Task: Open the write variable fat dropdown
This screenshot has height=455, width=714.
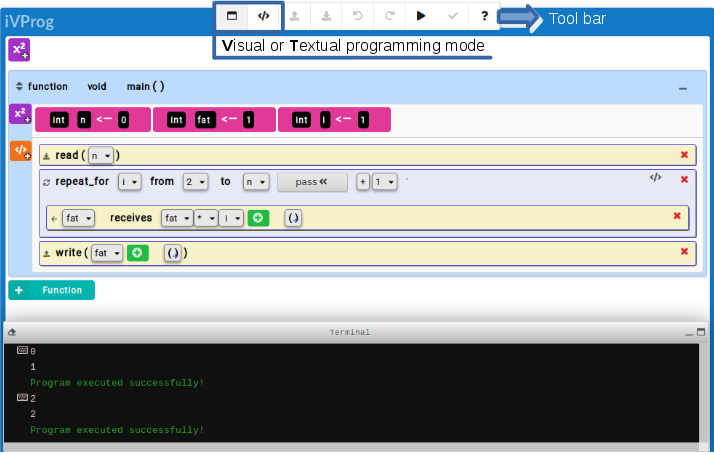Action: (107, 253)
